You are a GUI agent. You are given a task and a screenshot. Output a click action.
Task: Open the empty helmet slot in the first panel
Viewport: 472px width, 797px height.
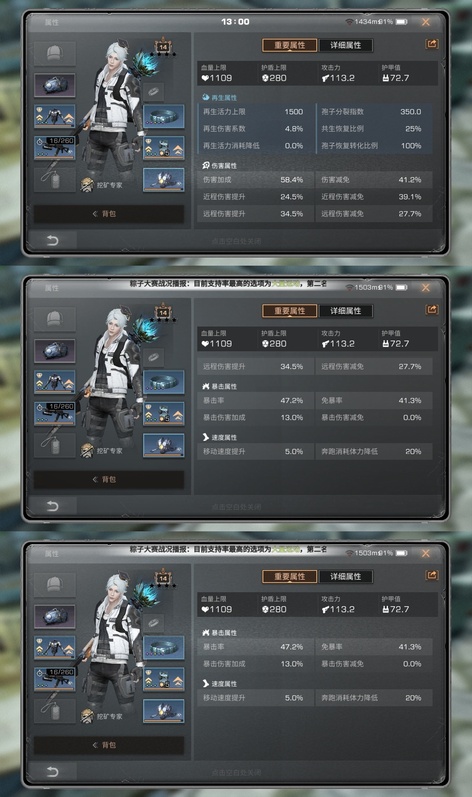(55, 54)
